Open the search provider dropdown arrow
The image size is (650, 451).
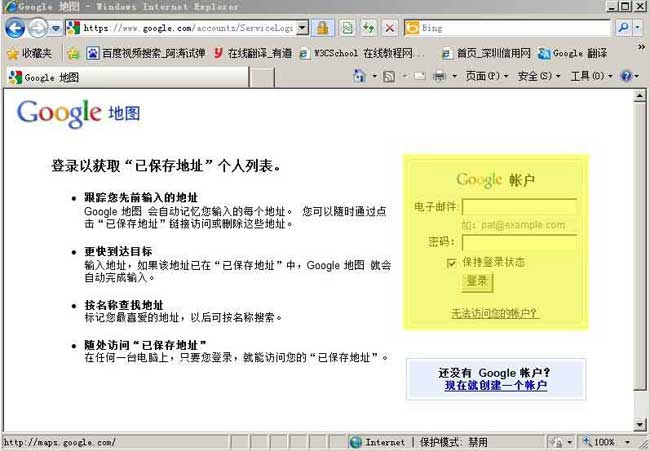pyautogui.click(x=638, y=28)
